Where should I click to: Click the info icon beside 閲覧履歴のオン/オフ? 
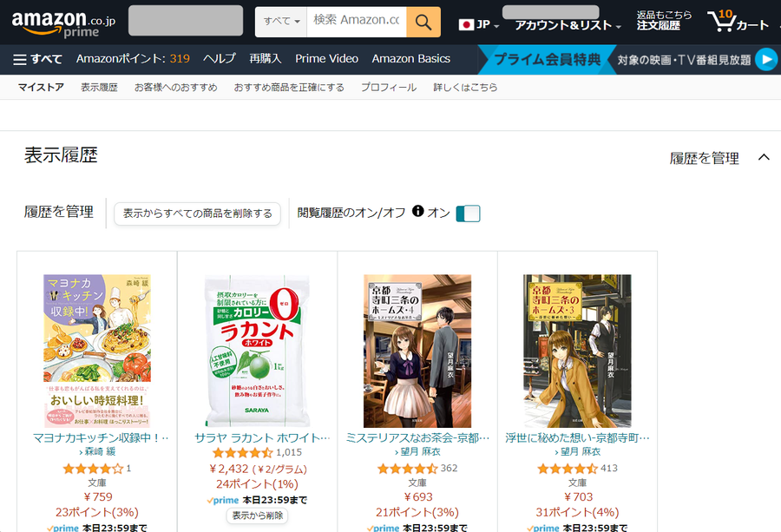418,211
